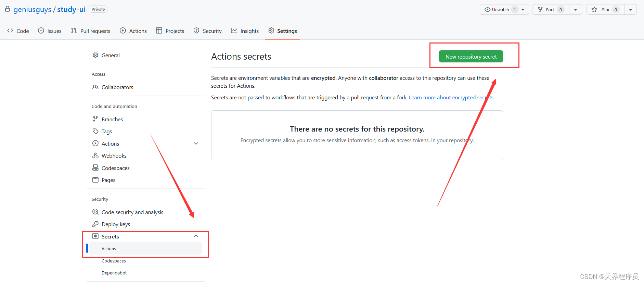644x283 pixels.
Task: Click the Private repository badge
Action: (x=98, y=9)
